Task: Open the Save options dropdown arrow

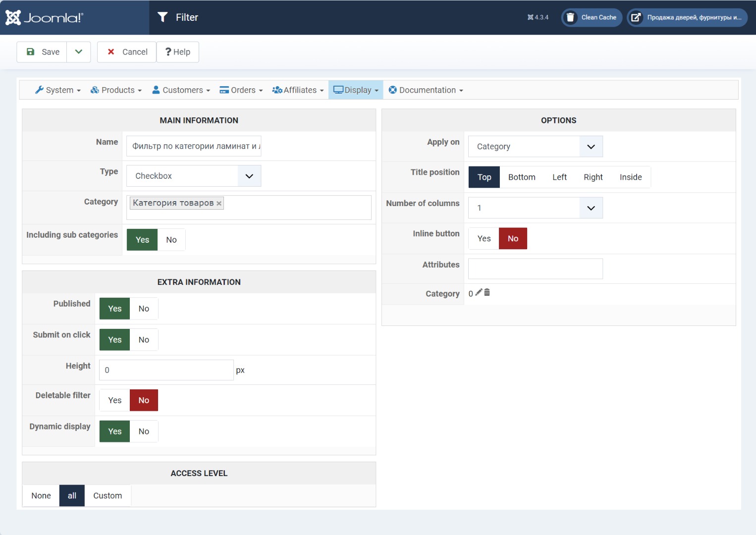Action: click(79, 52)
